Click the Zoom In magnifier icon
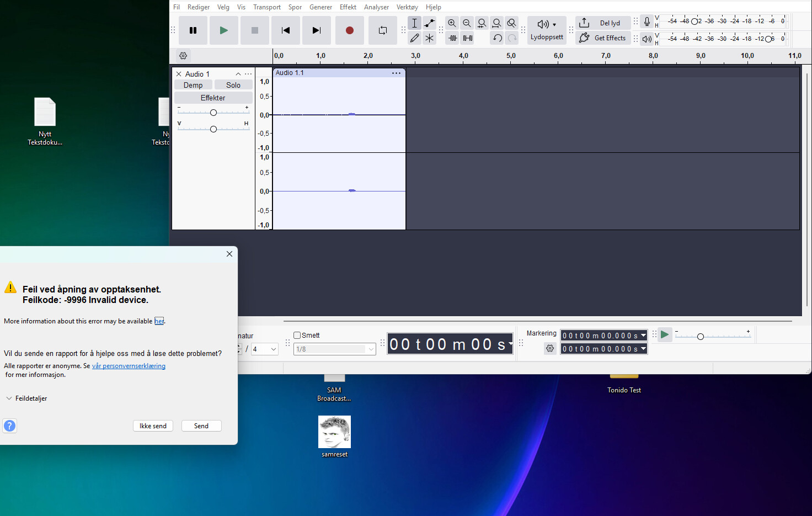 pyautogui.click(x=452, y=23)
